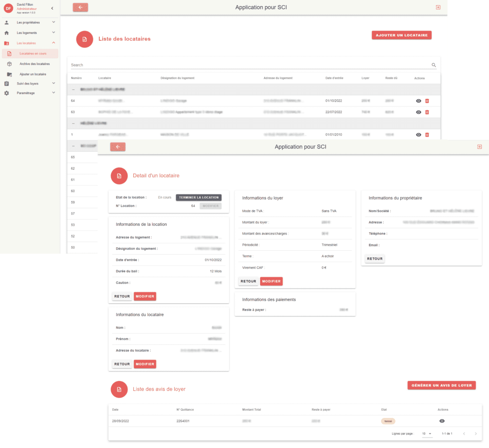Click the Les logements home icon
489x448 pixels.
6,32
